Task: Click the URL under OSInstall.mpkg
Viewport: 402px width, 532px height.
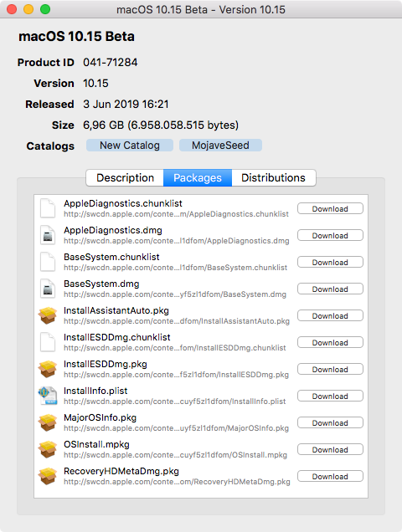Action: click(x=175, y=455)
